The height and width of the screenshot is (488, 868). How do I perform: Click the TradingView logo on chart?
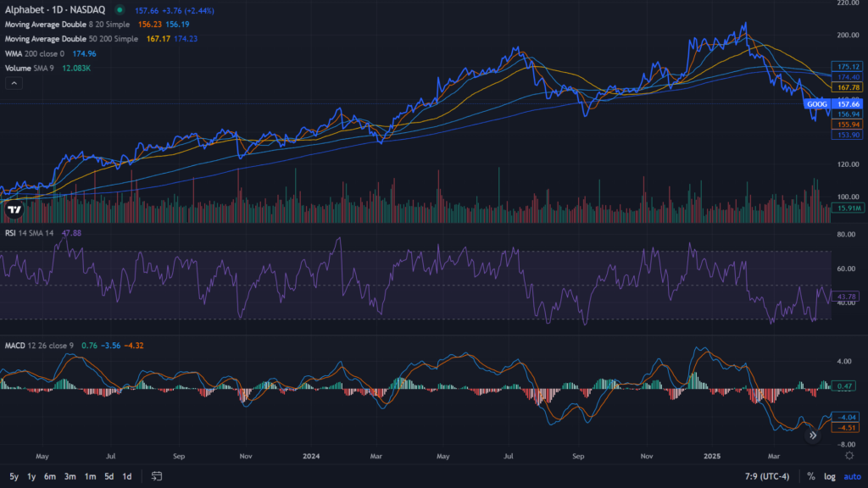(14, 209)
